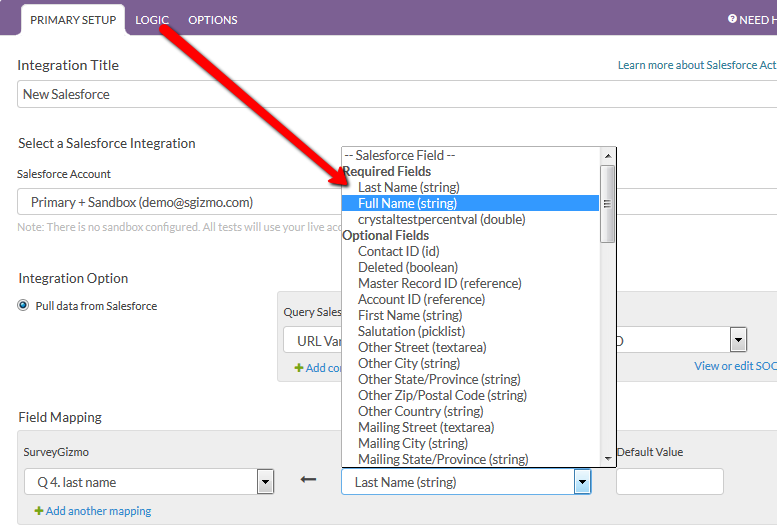Choose Salutation (picklist) from the list
This screenshot has height=527, width=777.
point(411,331)
